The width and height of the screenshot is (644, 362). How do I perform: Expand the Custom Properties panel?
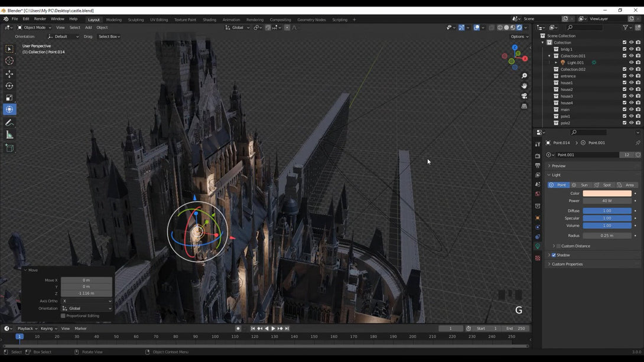[x=567, y=265]
